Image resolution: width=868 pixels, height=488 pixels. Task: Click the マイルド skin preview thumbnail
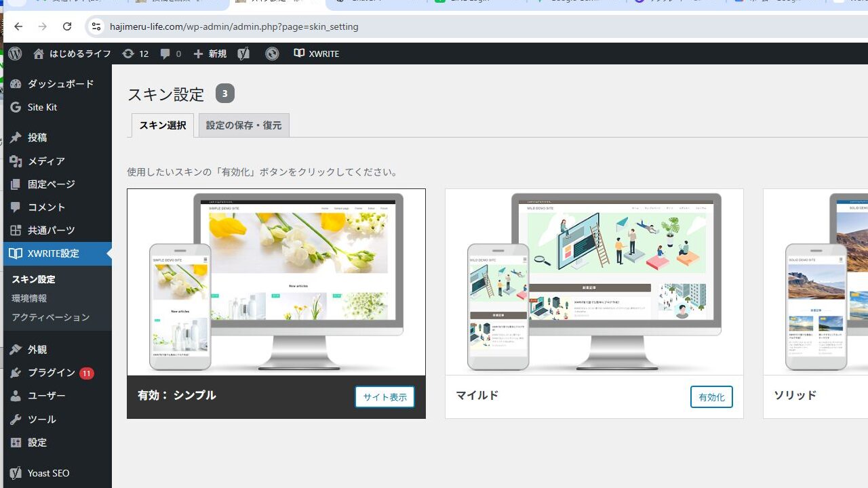[x=594, y=282]
